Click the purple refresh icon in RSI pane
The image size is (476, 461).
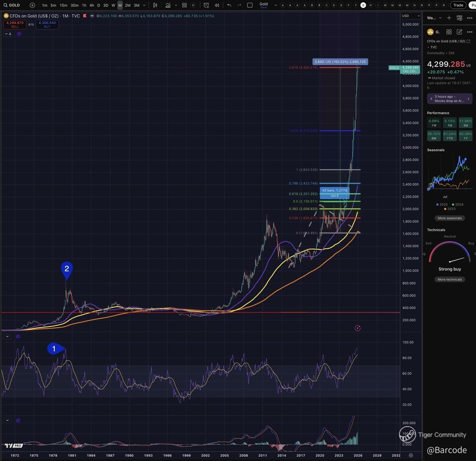coord(18,336)
